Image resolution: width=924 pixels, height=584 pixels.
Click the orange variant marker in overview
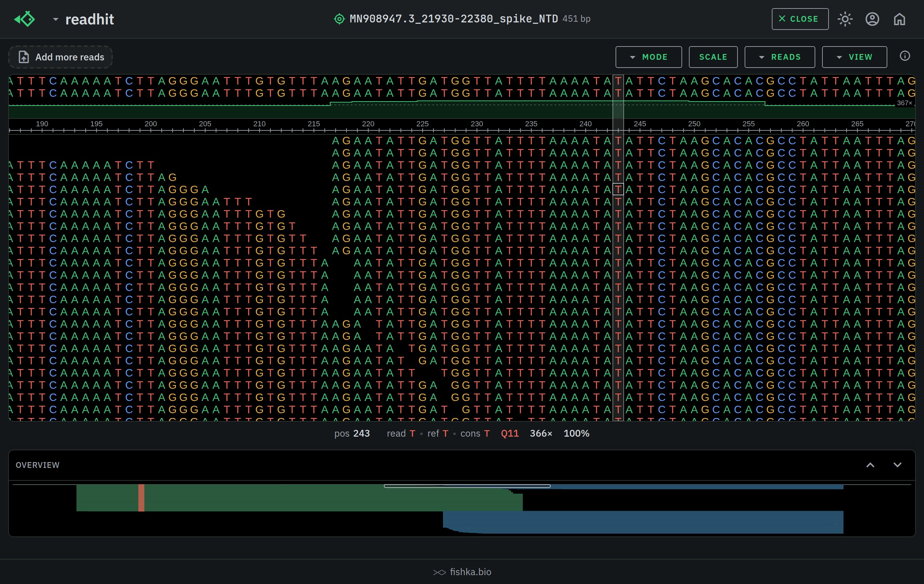pos(141,498)
